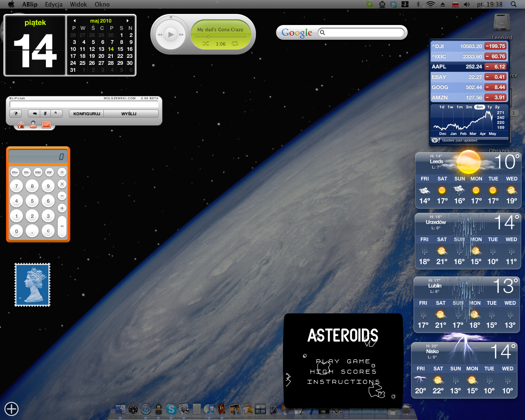This screenshot has width=525, height=420.
Task: Go to next month in calendar widget
Action: point(128,21)
